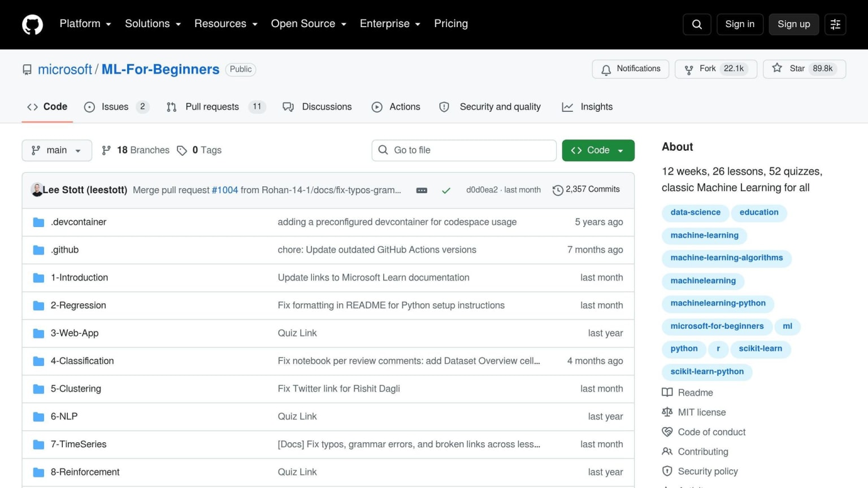
Task: Open the main branch selector dropdown
Action: [57, 150]
